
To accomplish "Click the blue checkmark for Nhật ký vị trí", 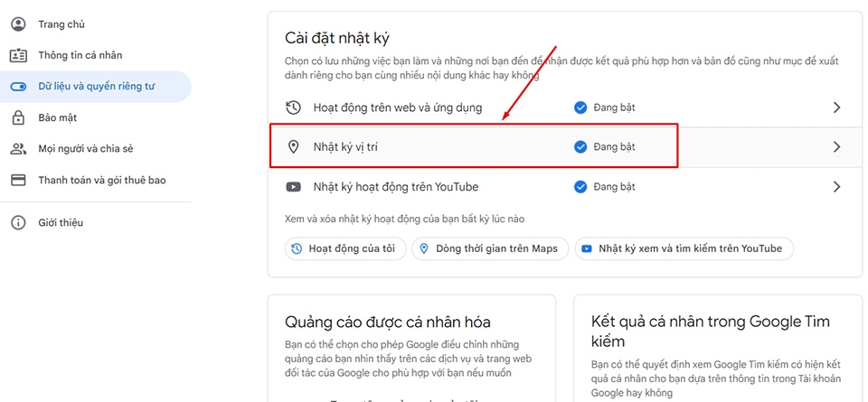I will (x=580, y=147).
